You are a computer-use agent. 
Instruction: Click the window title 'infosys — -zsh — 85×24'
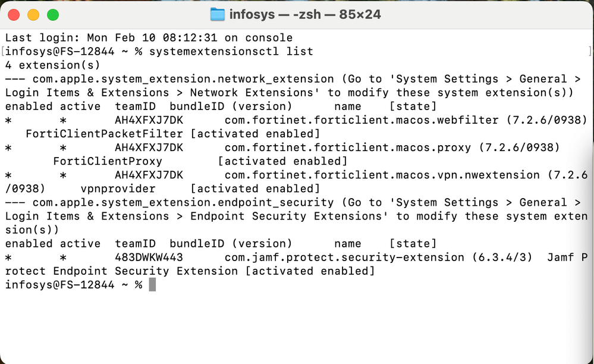pyautogui.click(x=304, y=14)
